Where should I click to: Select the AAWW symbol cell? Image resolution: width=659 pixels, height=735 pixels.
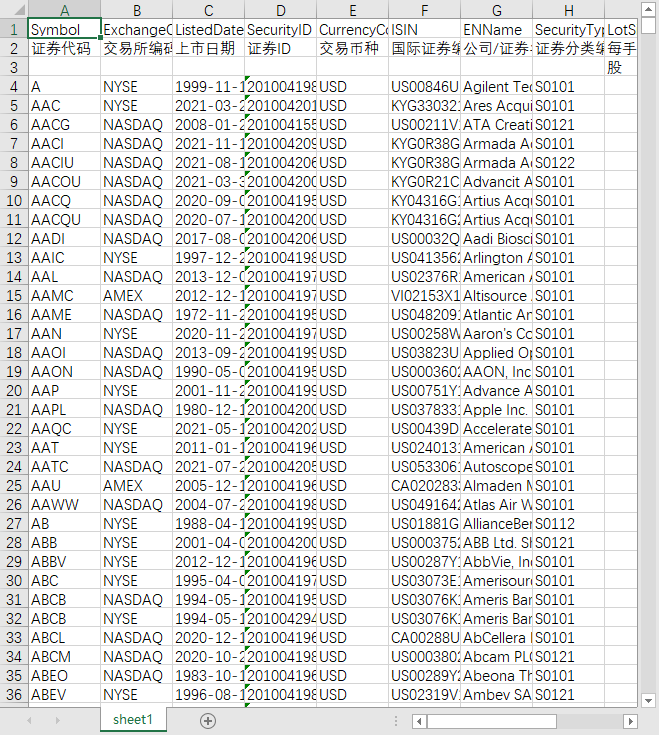pyautogui.click(x=65, y=505)
